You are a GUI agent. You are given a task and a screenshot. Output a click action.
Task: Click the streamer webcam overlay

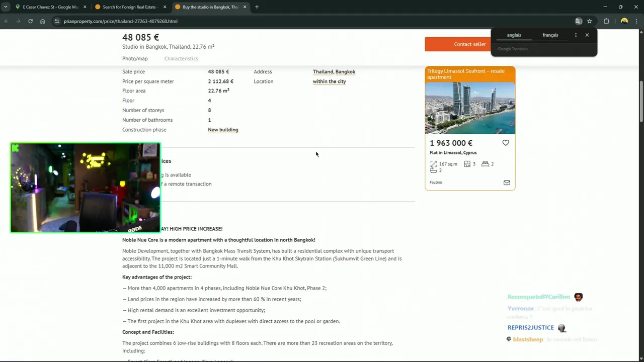[x=86, y=188]
